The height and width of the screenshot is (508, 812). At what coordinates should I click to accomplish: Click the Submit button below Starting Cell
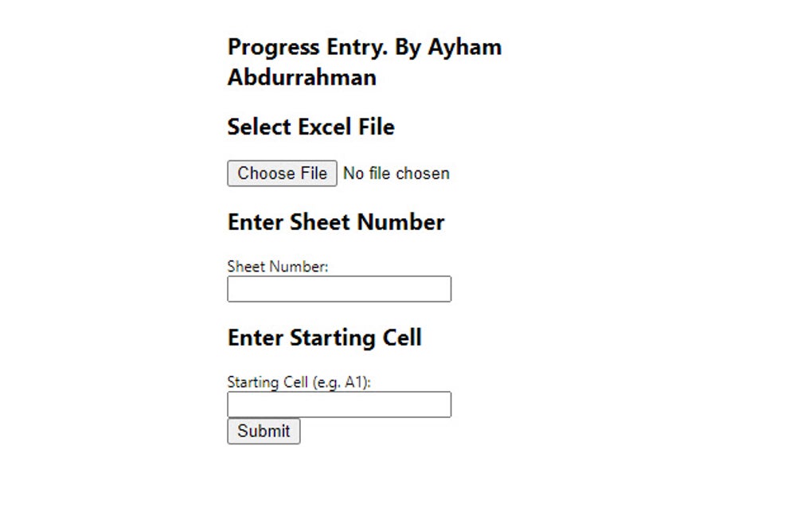coord(263,432)
